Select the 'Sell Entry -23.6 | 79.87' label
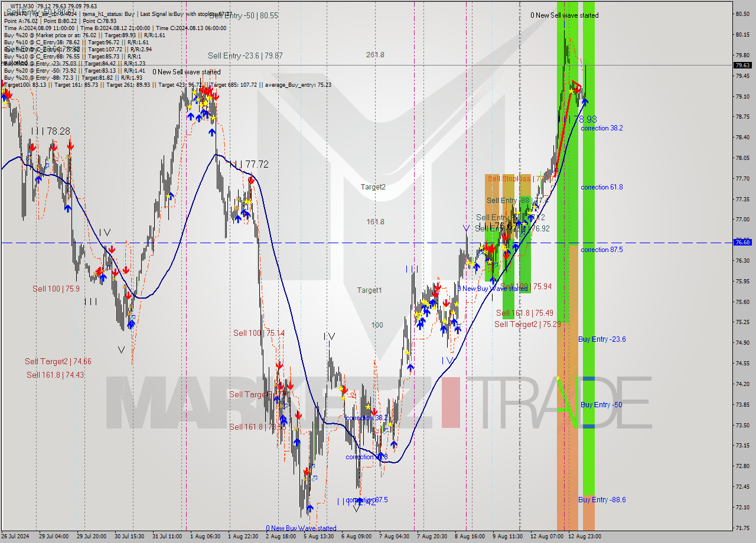 [245, 55]
